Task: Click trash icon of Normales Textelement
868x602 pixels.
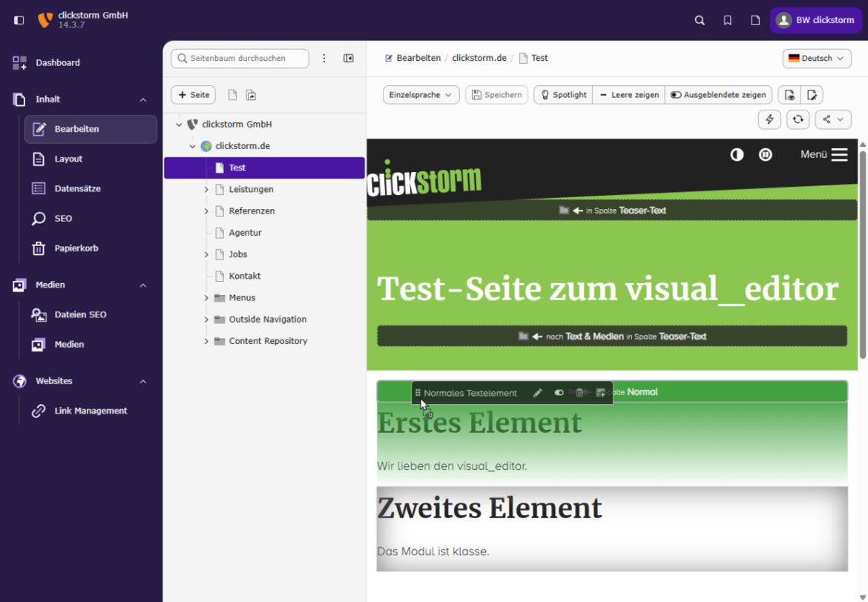Action: pyautogui.click(x=579, y=393)
